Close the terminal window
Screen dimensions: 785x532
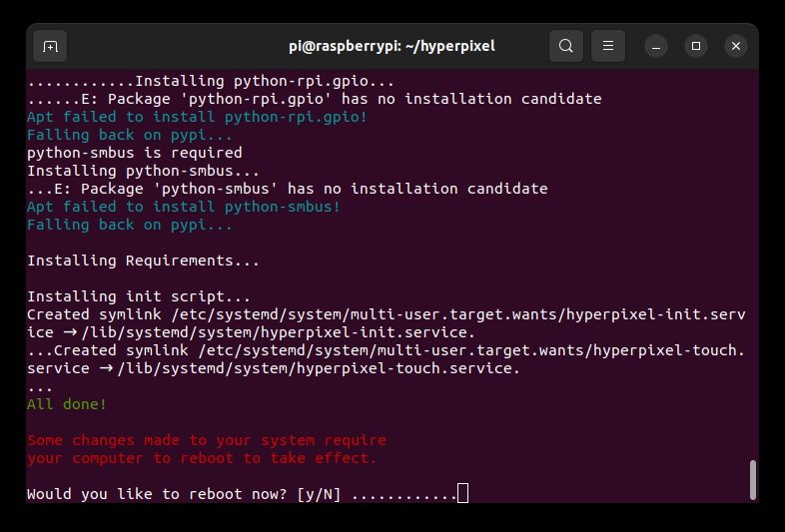point(736,47)
